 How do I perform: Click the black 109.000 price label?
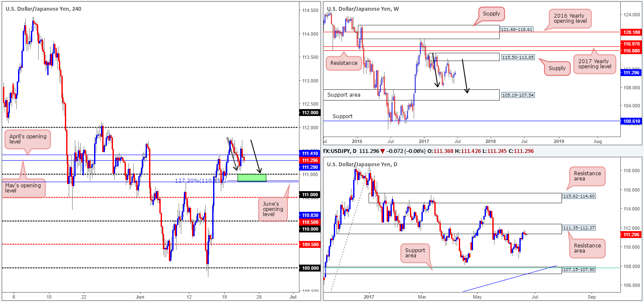309,268
